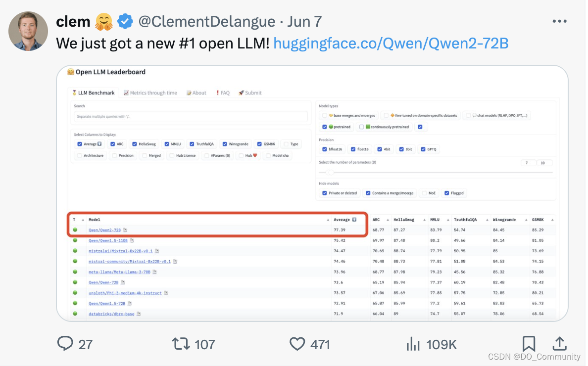Image resolution: width=588 pixels, height=366 pixels.
Task: Enable the Type column checkbox
Action: pos(286,144)
